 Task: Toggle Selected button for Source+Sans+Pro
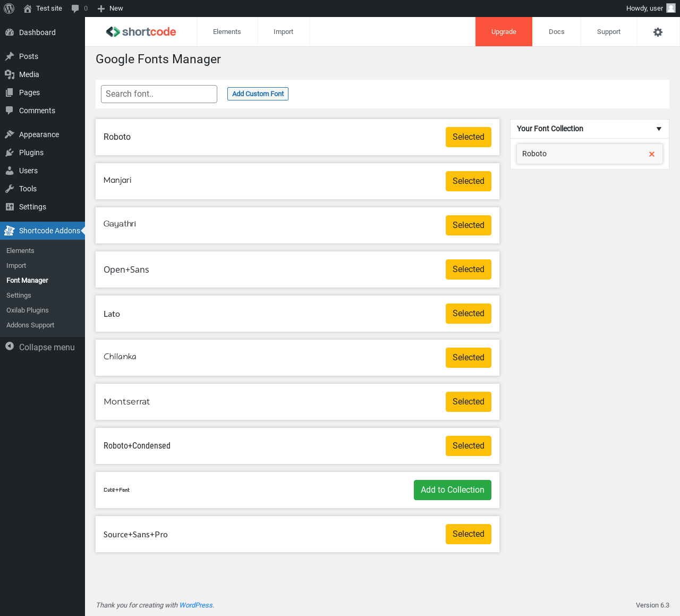click(469, 534)
